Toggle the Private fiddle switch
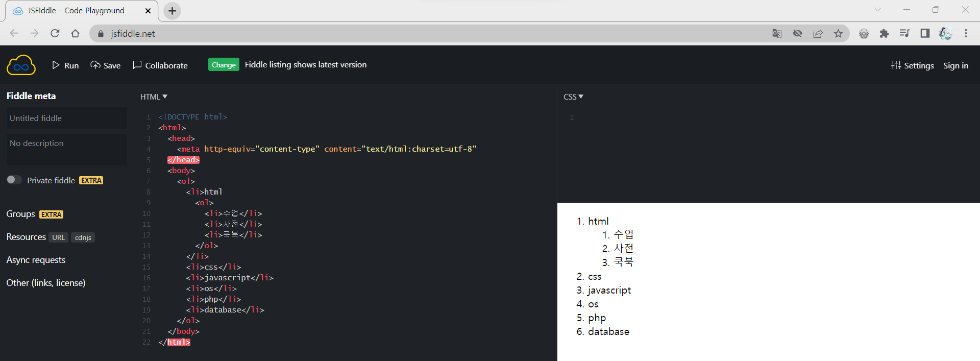Viewport: 980px width, 361px height. 14,180
